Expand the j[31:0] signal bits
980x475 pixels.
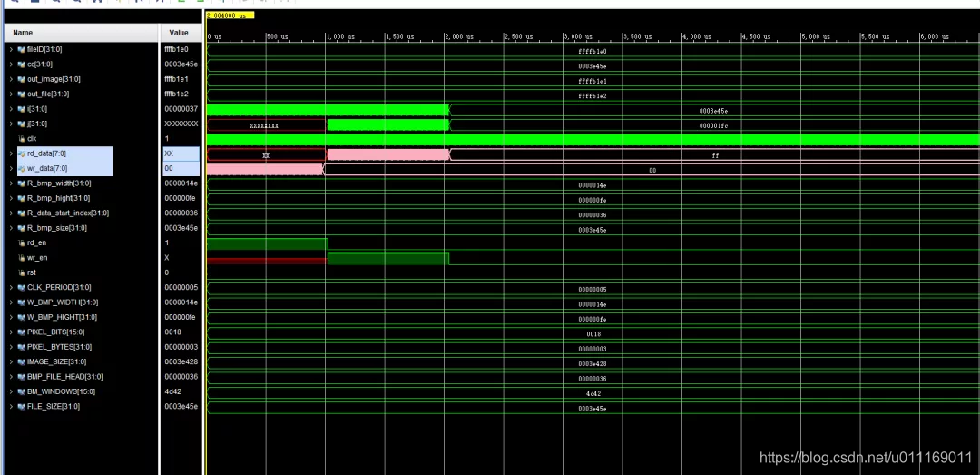[11, 124]
